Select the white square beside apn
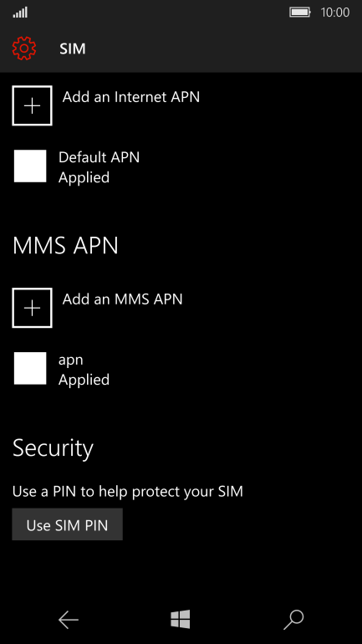The image size is (362, 644). click(30, 368)
